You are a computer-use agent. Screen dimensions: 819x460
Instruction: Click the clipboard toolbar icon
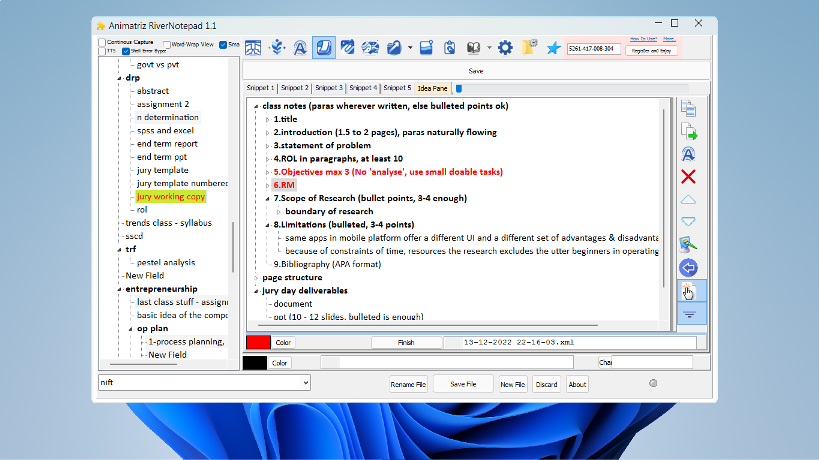(450, 48)
